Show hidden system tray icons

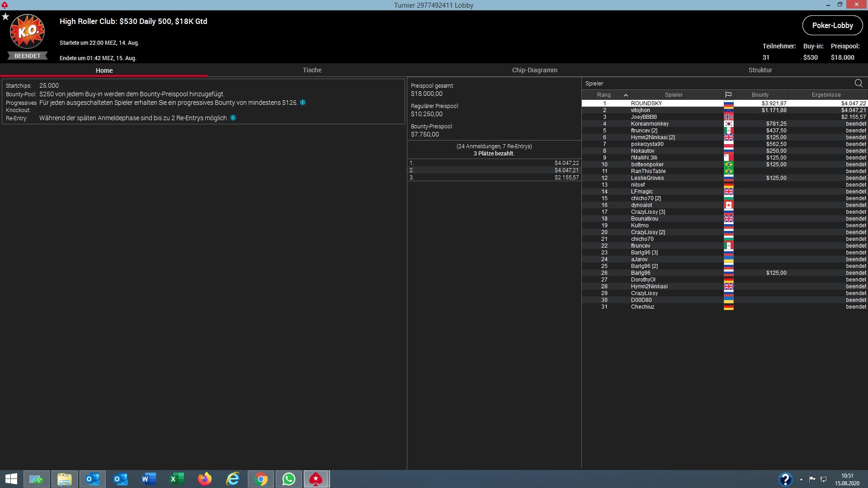(x=801, y=479)
